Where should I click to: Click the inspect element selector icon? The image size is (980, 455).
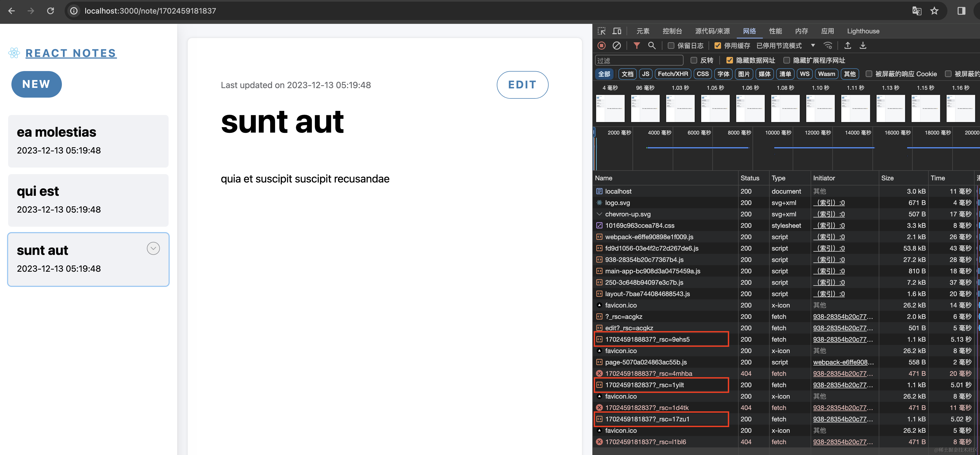click(602, 31)
